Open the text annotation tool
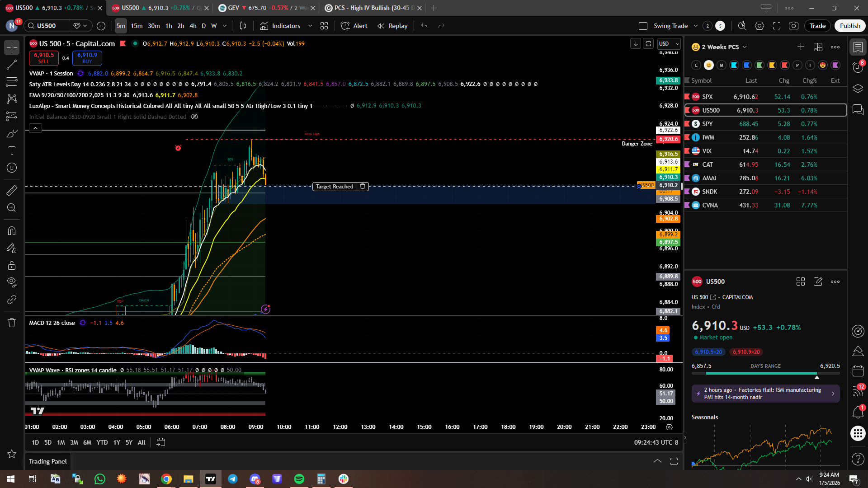The width and height of the screenshot is (868, 488). click(x=12, y=150)
